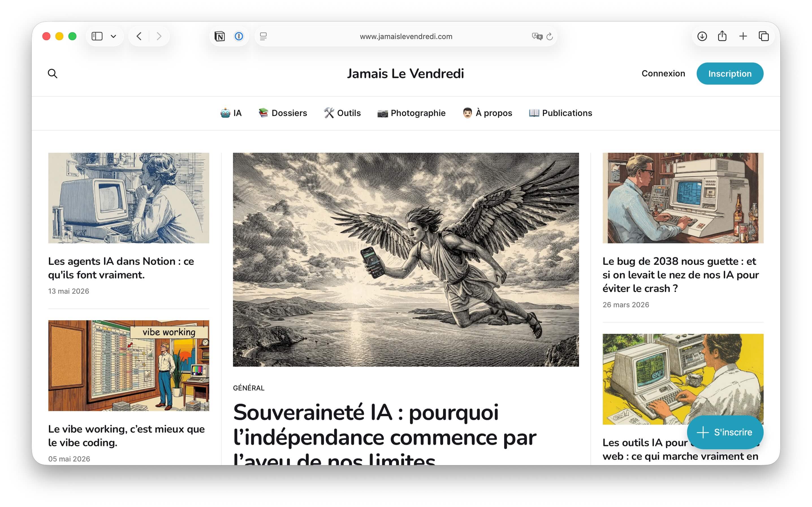
Task: Click the '05 mai 2026' date
Action: click(x=69, y=459)
